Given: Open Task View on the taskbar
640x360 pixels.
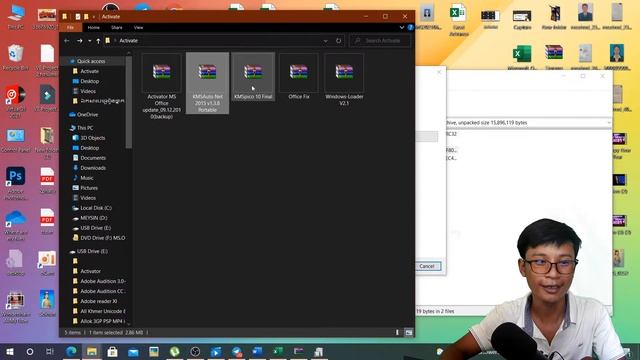Looking at the screenshot, I should click(50, 351).
